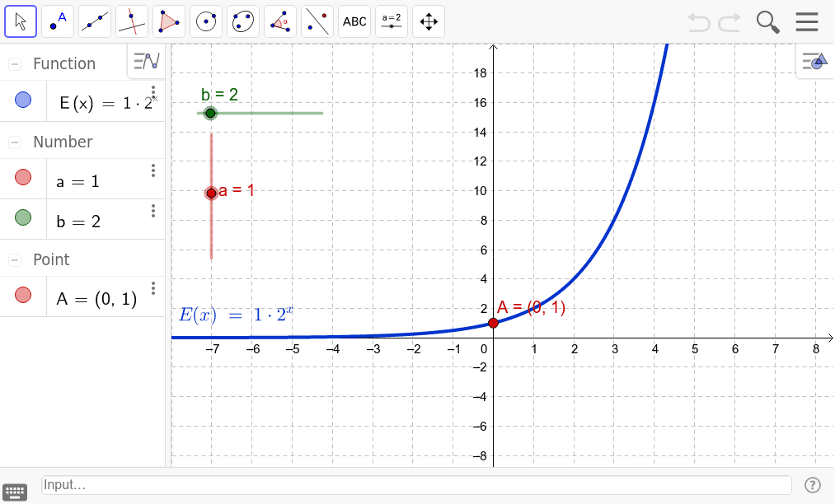The image size is (835, 504).
Task: Collapse the Function group
Action: pyautogui.click(x=15, y=64)
